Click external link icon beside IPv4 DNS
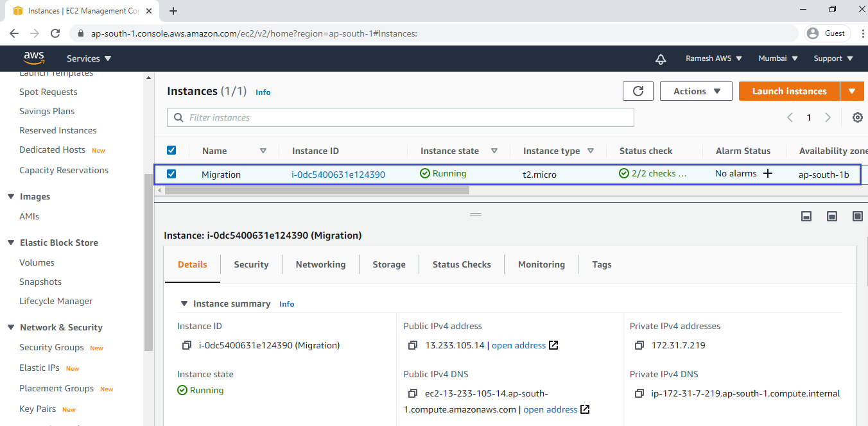Viewport: 868px width, 426px height. (x=585, y=409)
